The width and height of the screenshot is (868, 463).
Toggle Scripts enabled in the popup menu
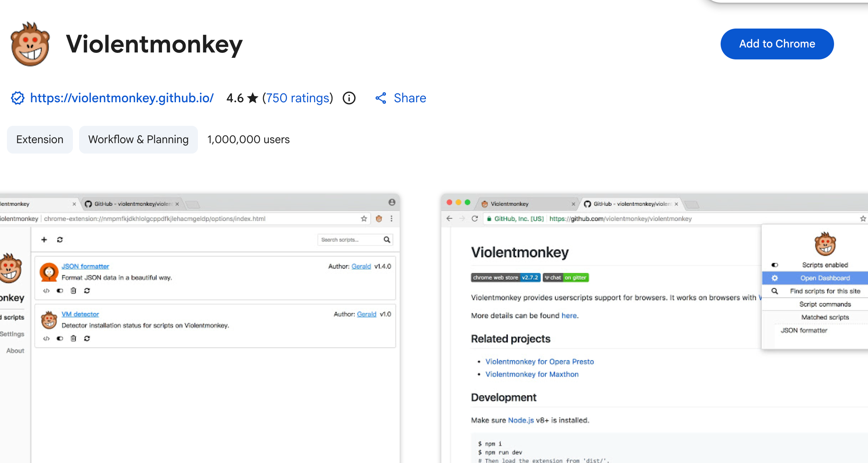[x=815, y=265]
